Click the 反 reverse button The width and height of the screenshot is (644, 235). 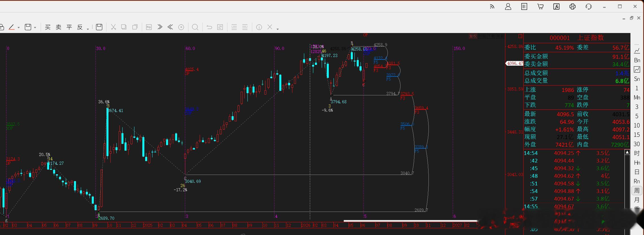[80, 27]
